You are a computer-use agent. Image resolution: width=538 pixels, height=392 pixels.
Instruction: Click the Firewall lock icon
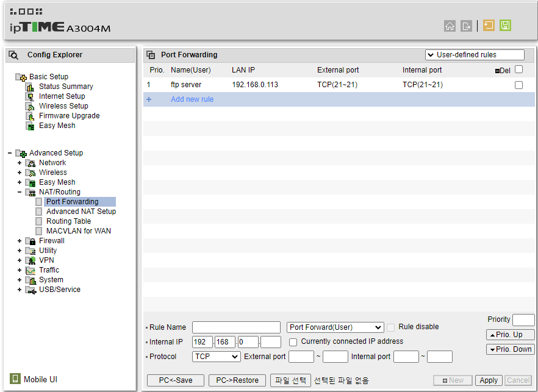point(30,241)
